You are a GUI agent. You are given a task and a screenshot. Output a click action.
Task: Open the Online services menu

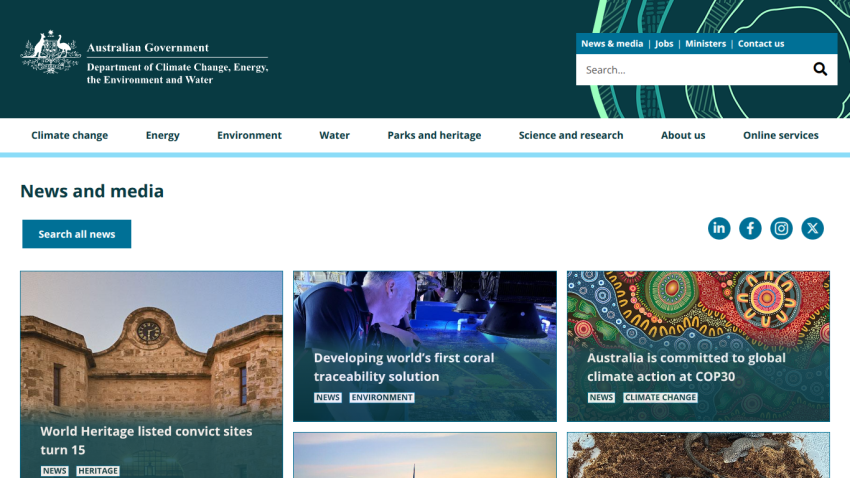781,135
